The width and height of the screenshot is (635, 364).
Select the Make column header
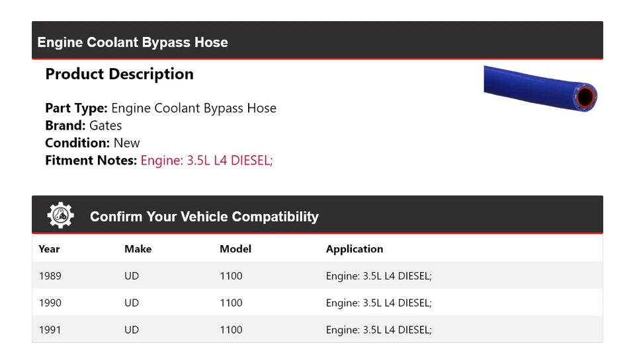pyautogui.click(x=138, y=249)
